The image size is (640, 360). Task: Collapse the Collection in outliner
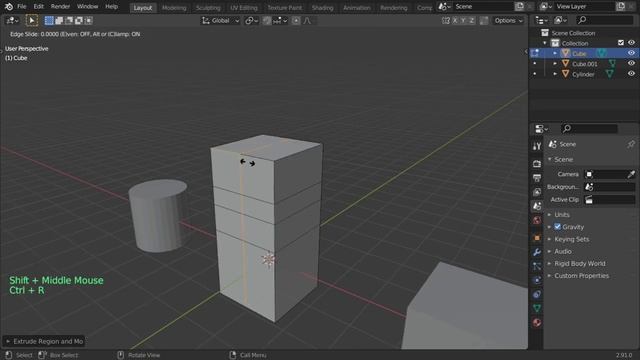(544, 43)
